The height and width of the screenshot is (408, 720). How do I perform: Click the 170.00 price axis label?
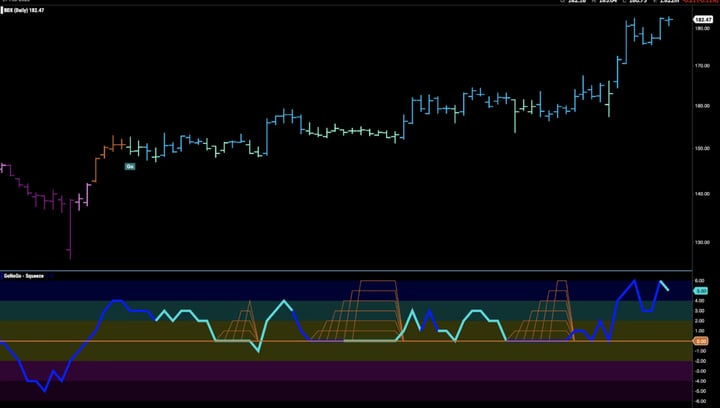point(702,66)
